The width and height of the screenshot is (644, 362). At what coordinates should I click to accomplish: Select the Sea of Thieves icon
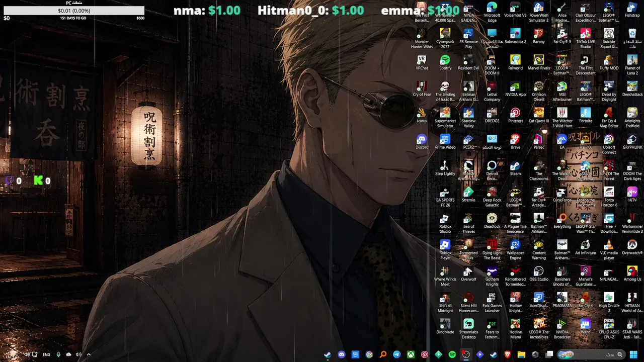tap(468, 223)
